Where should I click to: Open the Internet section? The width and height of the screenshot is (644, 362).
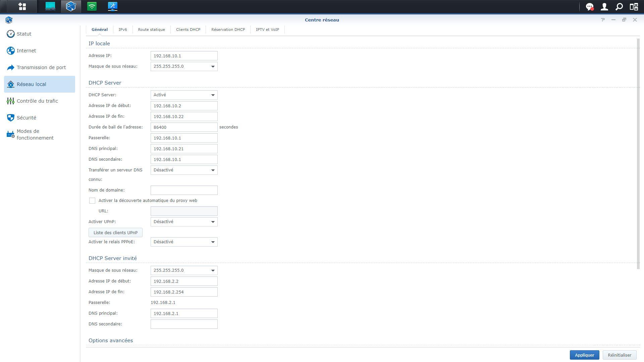[x=40, y=51]
